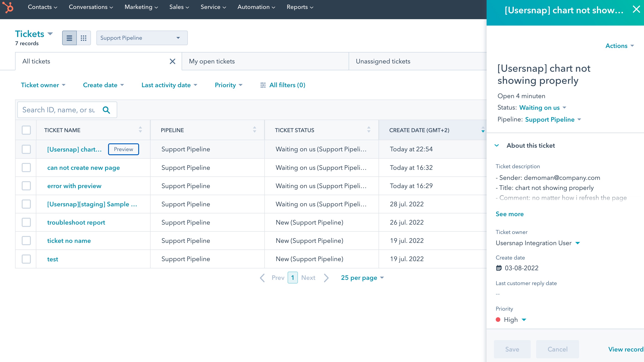Click See more in ticket description
Screen dimensions: 644x362
point(509,214)
